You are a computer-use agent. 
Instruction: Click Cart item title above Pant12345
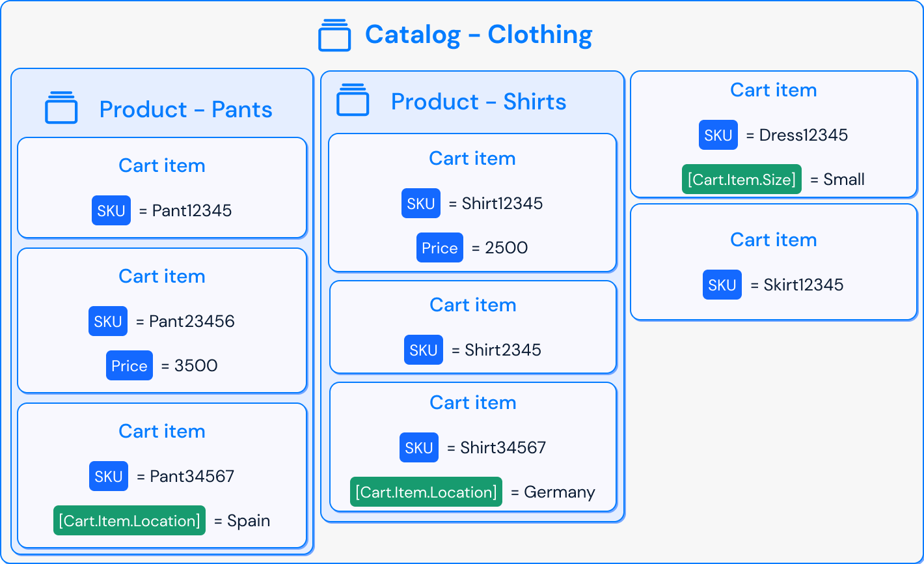point(162,165)
